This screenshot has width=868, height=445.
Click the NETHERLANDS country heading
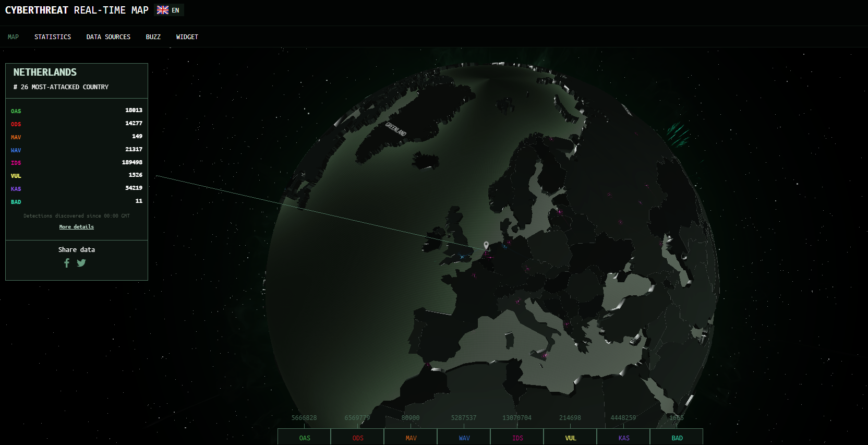pyautogui.click(x=45, y=73)
